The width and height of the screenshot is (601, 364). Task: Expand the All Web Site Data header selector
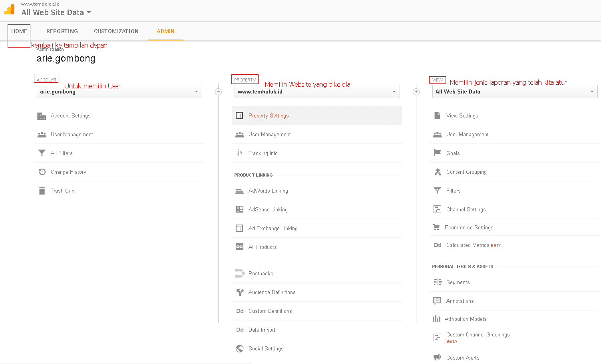[x=56, y=12]
